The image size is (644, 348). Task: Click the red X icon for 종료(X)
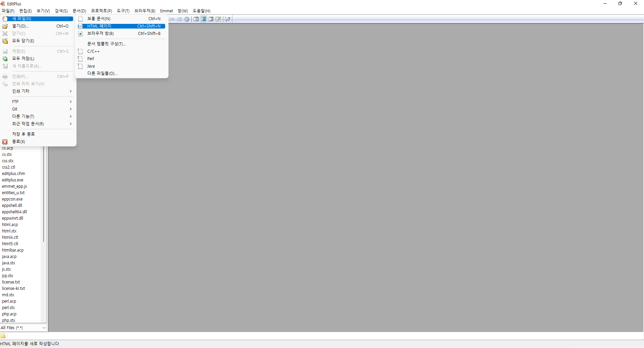tap(5, 142)
